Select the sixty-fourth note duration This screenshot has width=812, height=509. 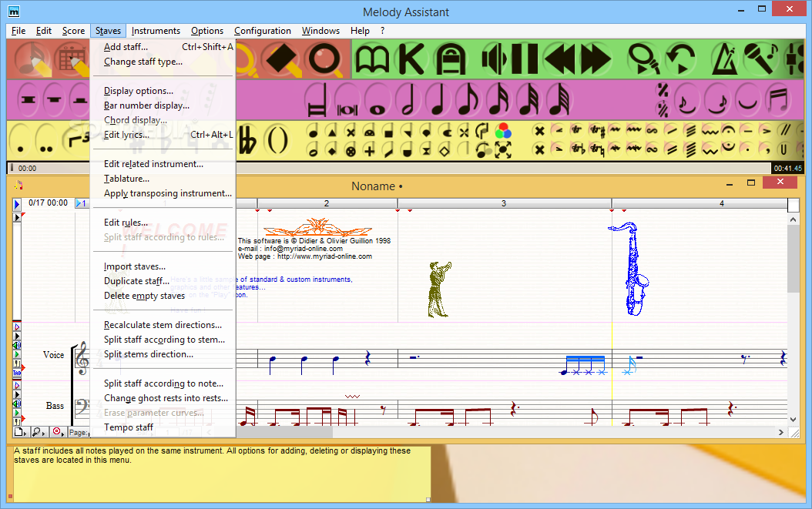tap(559, 100)
